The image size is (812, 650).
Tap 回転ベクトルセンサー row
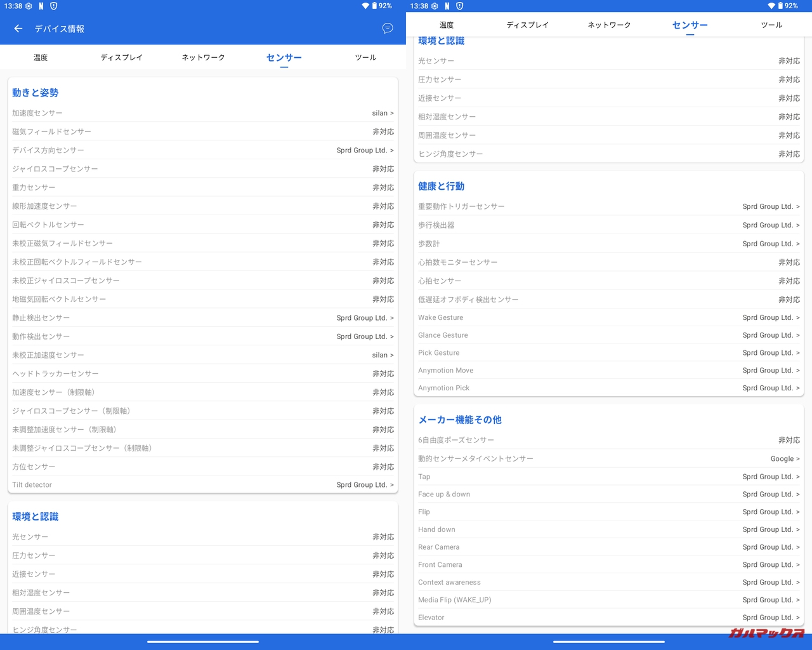203,225
